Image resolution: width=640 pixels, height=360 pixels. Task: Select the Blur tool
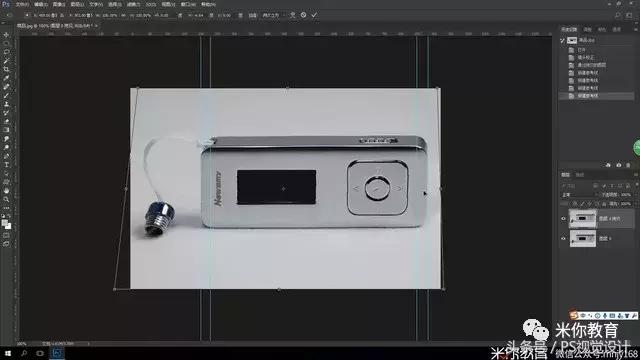(x=6, y=139)
